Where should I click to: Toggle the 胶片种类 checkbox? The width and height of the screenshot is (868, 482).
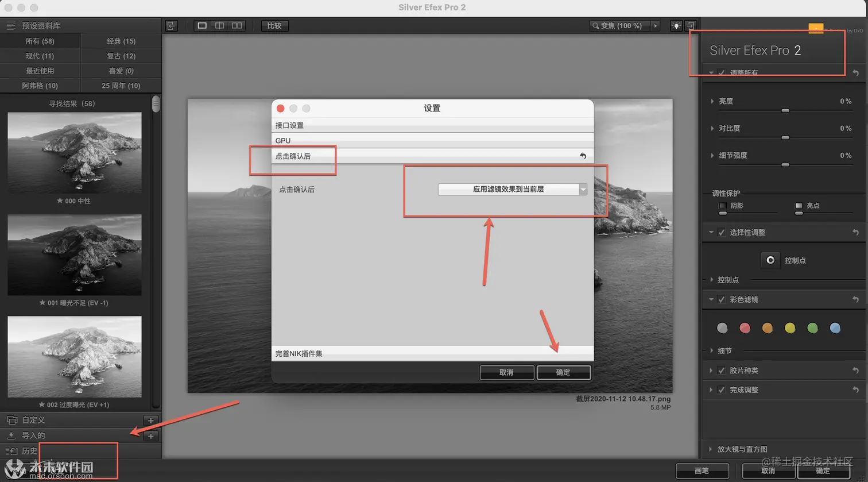722,371
